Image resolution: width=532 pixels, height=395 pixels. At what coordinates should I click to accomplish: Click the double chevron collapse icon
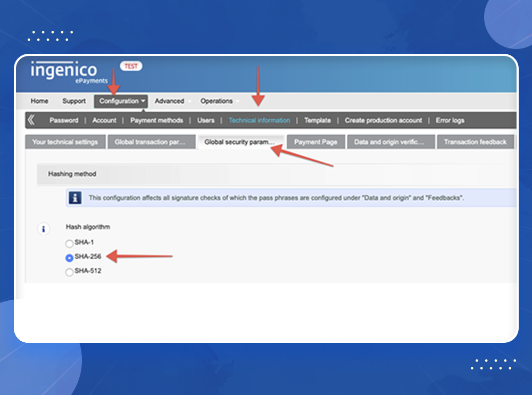pos(31,120)
